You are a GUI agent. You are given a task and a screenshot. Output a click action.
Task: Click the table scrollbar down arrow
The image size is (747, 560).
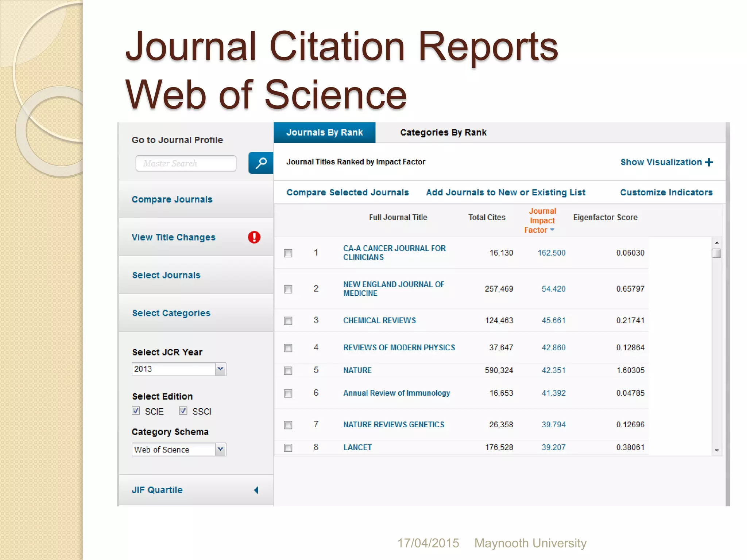(717, 451)
